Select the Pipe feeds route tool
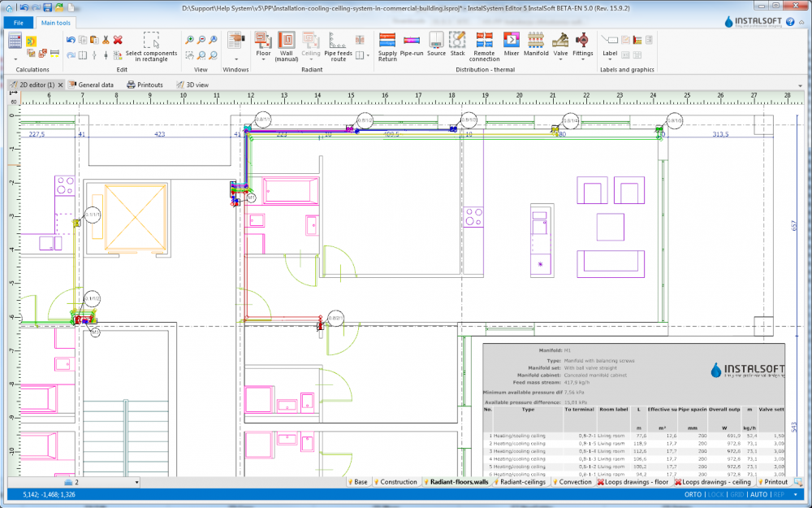812x508 pixels. click(x=338, y=45)
